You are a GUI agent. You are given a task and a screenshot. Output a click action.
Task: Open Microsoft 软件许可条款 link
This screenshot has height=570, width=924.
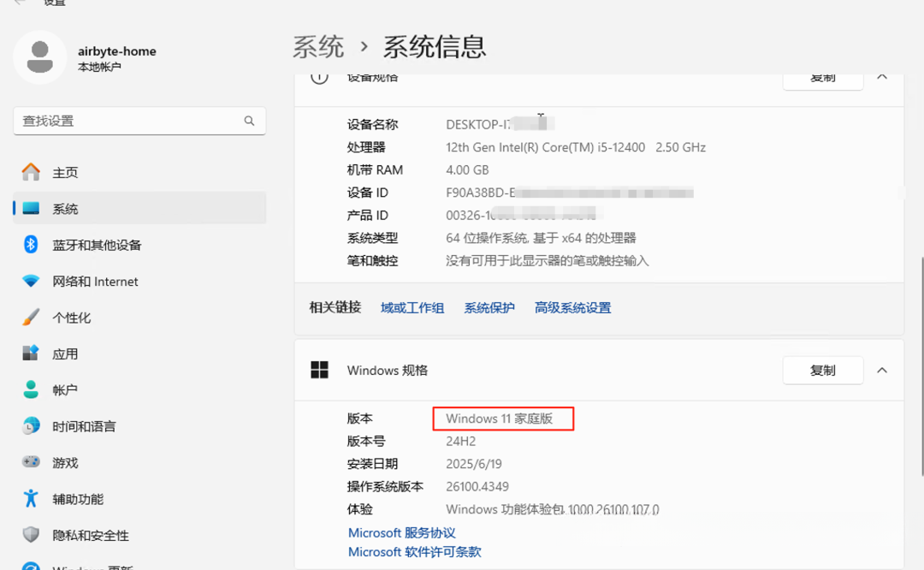pos(414,552)
